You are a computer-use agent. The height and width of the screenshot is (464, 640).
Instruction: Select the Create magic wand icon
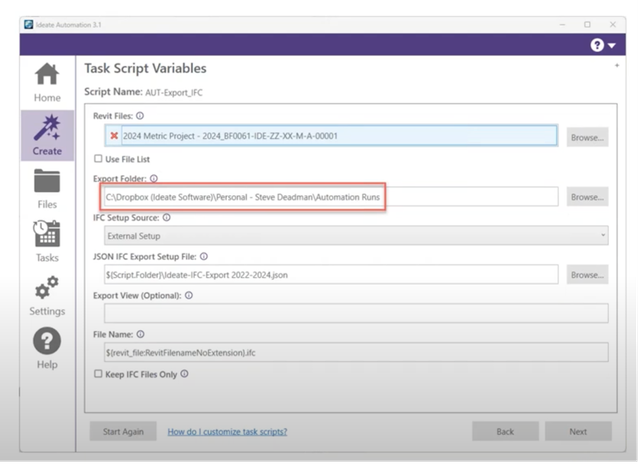tap(46, 136)
